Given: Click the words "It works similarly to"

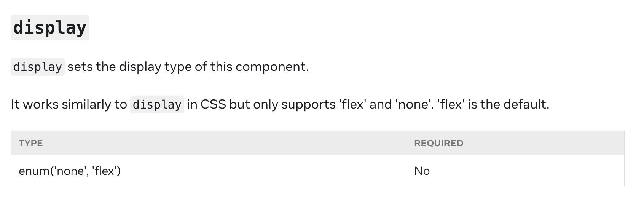Looking at the screenshot, I should pos(69,104).
